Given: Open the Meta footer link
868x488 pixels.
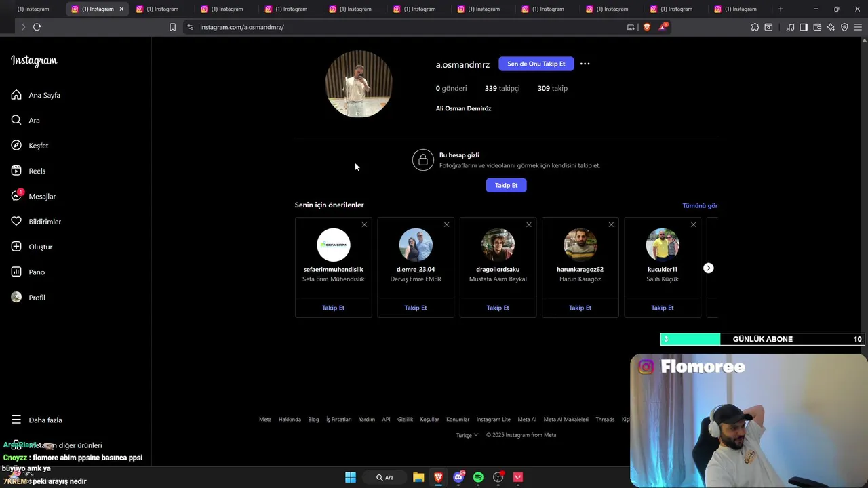Looking at the screenshot, I should (265, 420).
